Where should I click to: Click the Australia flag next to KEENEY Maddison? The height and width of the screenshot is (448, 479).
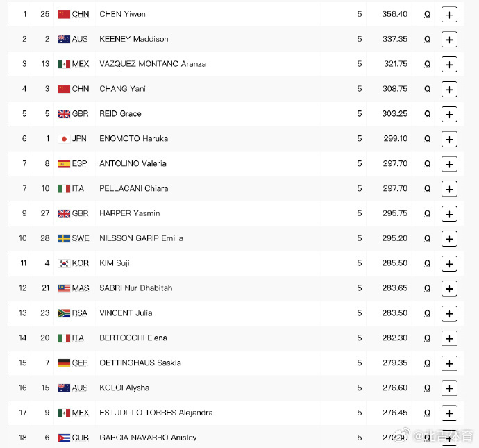[x=64, y=39]
